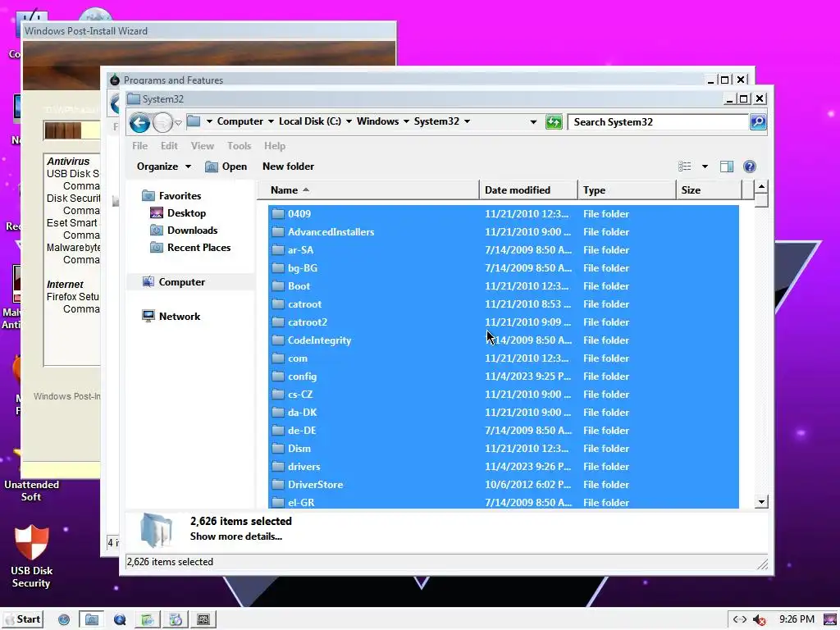Select the cs-CZ folder name
The image size is (840, 630).
(x=300, y=395)
